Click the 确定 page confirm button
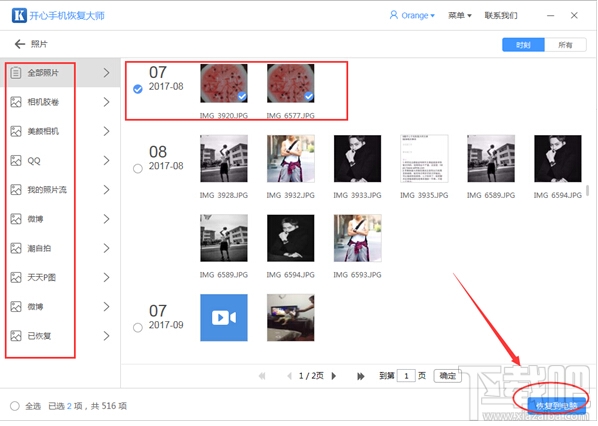The width and height of the screenshot is (598, 426). tap(447, 376)
